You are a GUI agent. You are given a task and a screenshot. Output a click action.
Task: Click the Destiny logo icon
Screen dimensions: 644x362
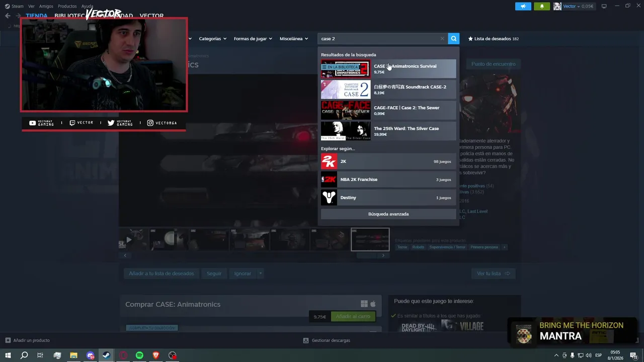(329, 198)
